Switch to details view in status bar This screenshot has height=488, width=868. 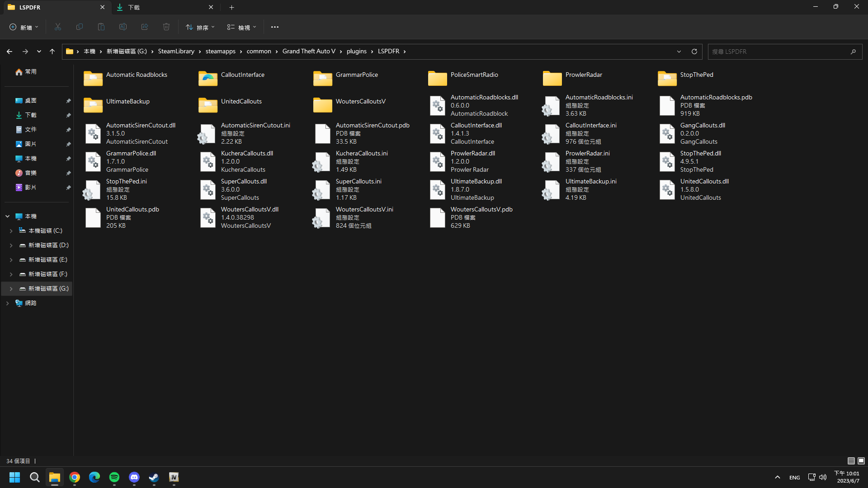pos(851,461)
